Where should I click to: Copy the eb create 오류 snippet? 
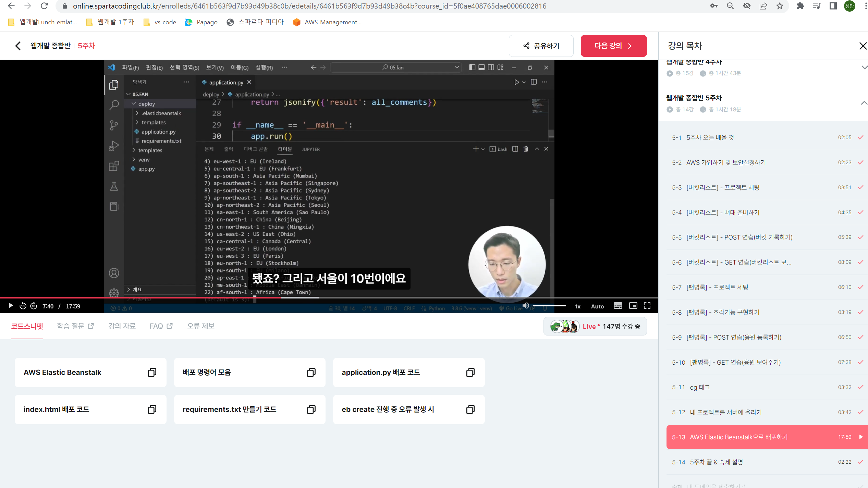(x=470, y=410)
